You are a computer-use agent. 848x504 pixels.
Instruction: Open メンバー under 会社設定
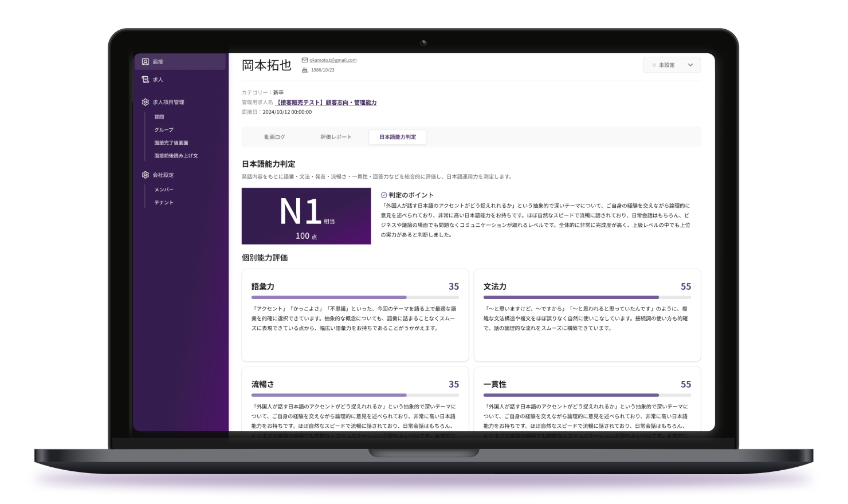(164, 190)
